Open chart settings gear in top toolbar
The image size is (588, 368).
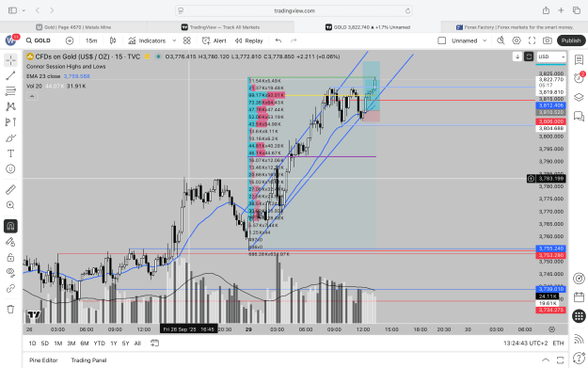pos(516,40)
